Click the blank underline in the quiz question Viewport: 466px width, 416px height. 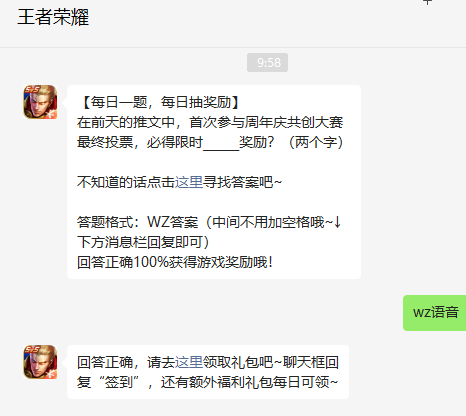(x=221, y=143)
